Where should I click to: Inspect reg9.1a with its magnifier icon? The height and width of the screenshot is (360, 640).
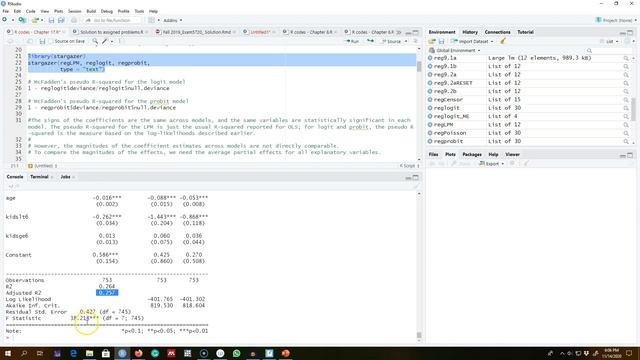[x=626, y=58]
